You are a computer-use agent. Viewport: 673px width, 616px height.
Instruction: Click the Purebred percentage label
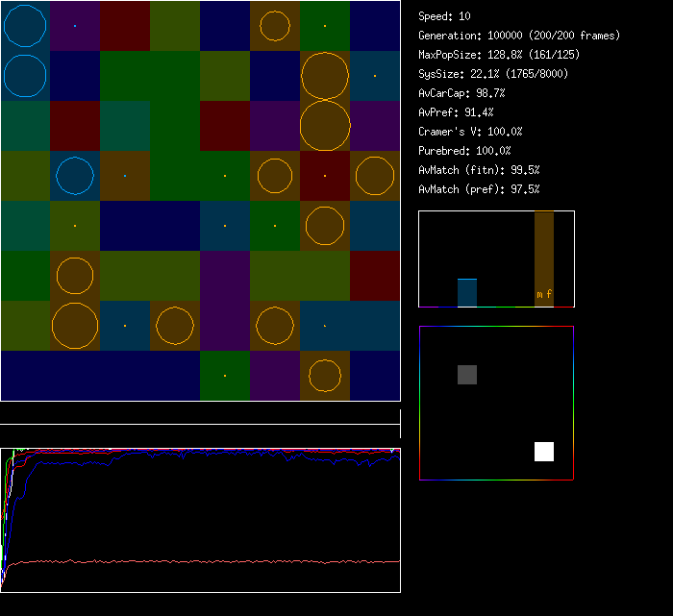point(464,151)
